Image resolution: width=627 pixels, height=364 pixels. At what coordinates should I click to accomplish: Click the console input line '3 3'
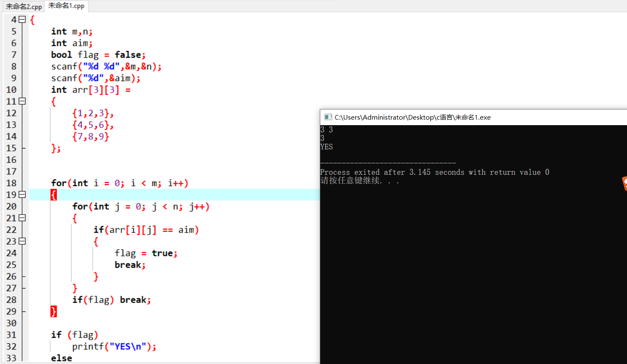pos(327,130)
